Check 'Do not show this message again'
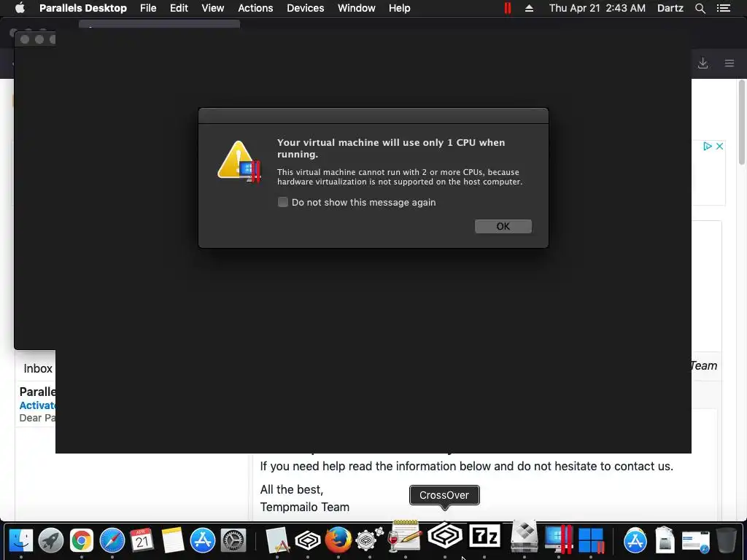 pos(283,203)
